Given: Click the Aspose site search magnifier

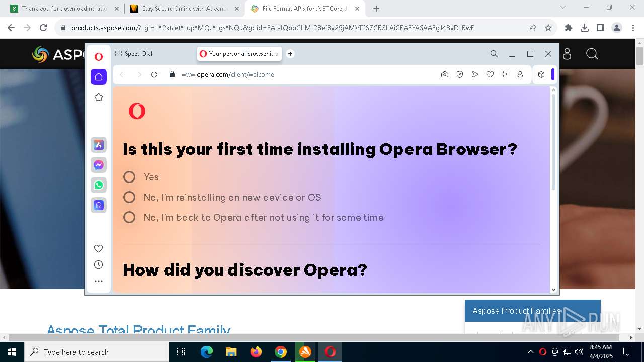Looking at the screenshot, I should click(592, 54).
